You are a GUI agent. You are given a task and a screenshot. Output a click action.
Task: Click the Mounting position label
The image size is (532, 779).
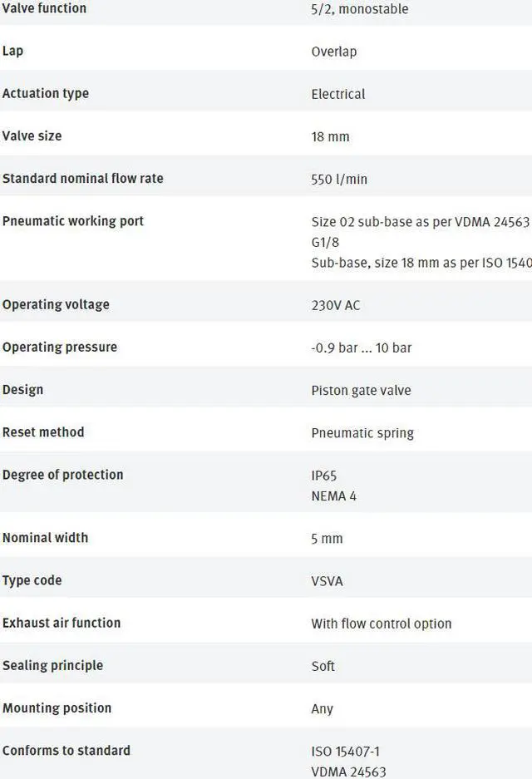(57, 708)
